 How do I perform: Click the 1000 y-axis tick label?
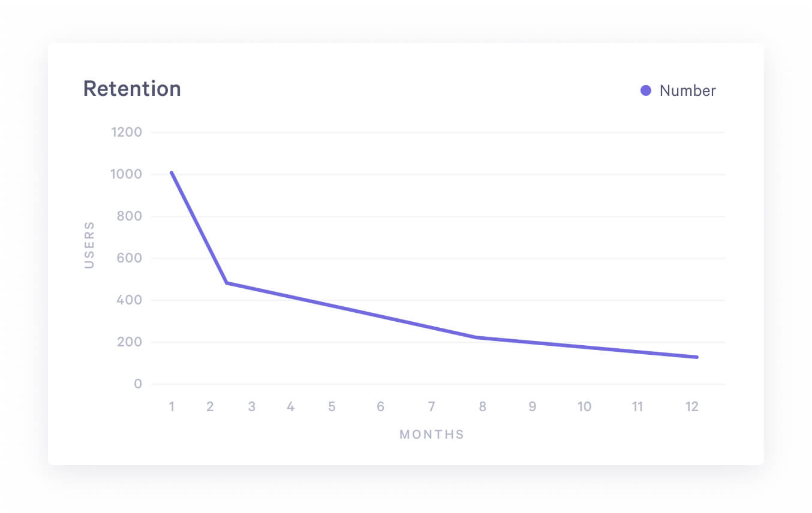pyautogui.click(x=127, y=174)
